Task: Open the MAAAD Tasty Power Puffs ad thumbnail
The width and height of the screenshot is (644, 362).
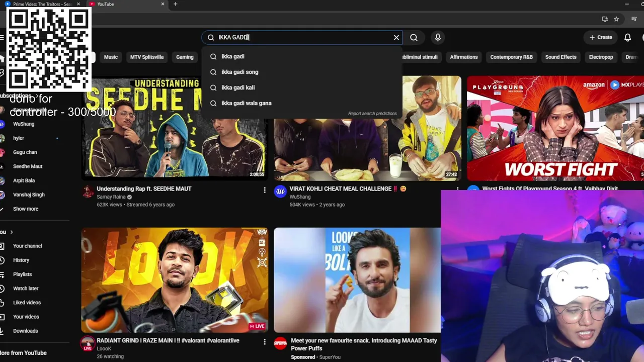Action: [x=357, y=280]
